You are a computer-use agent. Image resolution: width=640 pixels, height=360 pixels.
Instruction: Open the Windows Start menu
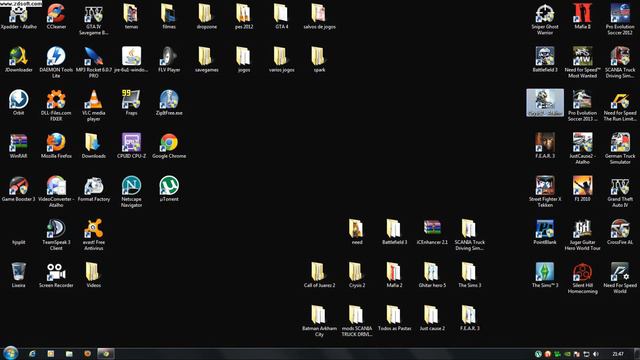(10, 353)
